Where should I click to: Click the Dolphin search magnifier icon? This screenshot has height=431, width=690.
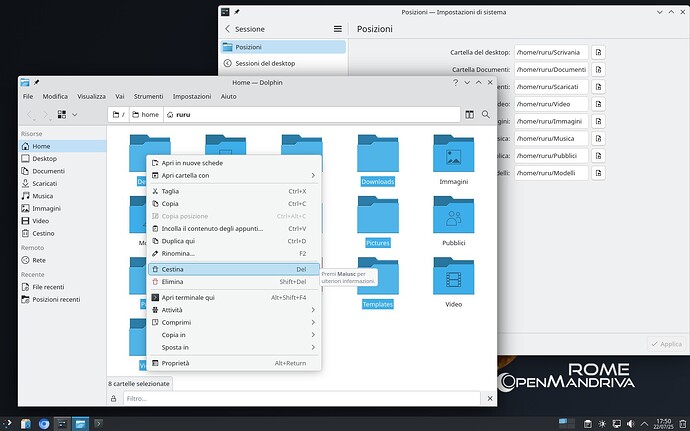[x=486, y=115]
